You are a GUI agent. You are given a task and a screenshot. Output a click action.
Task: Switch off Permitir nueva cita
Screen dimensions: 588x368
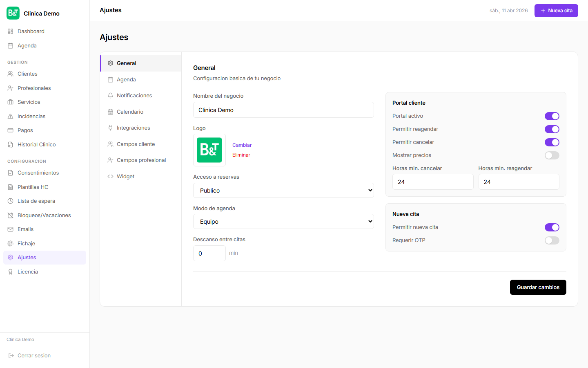(552, 227)
